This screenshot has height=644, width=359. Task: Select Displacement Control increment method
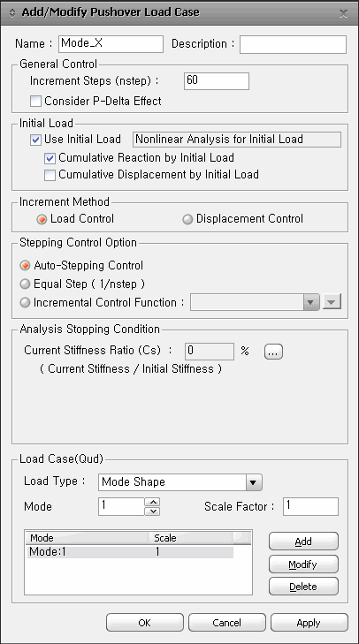188,219
